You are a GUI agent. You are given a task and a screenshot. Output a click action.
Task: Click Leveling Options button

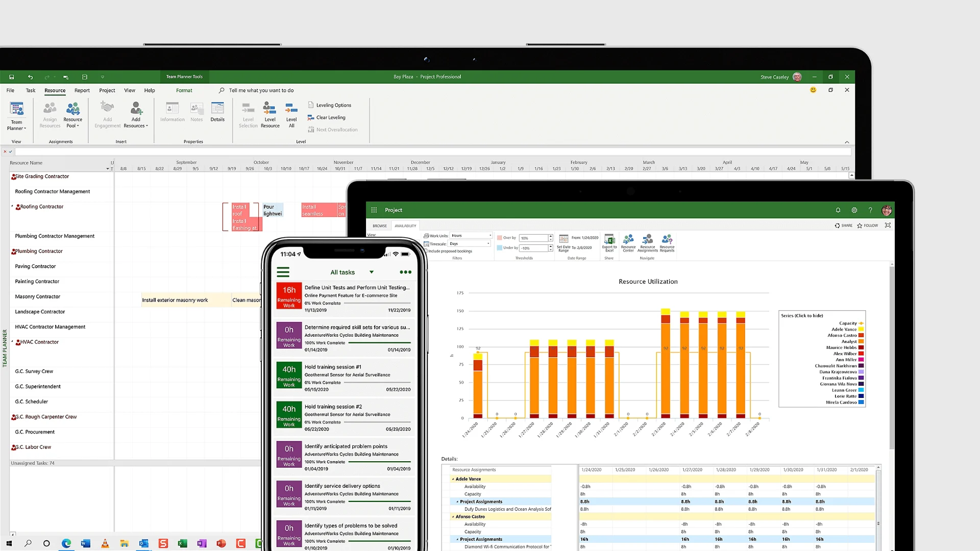click(330, 105)
